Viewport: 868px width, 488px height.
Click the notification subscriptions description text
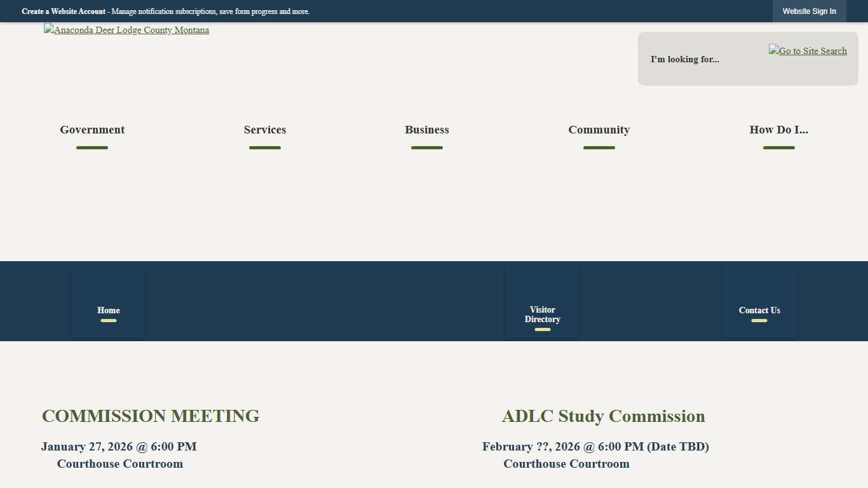tap(210, 11)
